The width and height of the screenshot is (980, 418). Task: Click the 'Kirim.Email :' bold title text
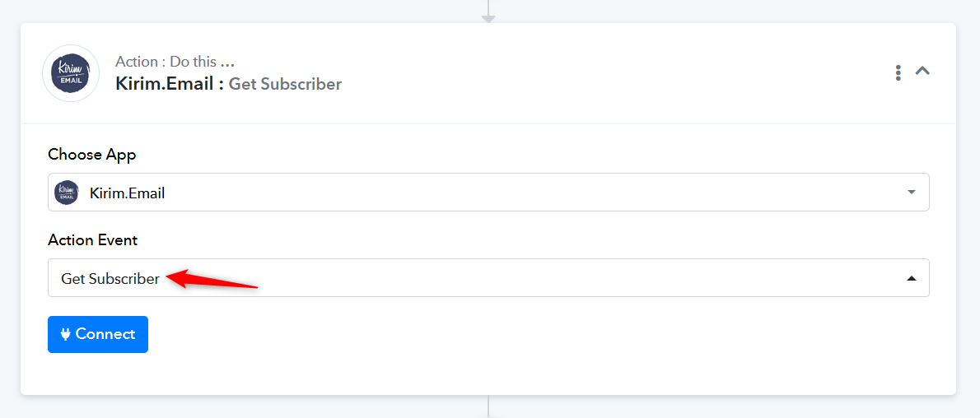pos(170,84)
